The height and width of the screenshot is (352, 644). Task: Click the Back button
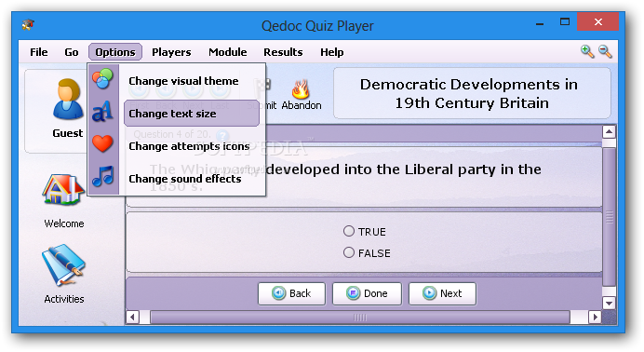pyautogui.click(x=291, y=293)
